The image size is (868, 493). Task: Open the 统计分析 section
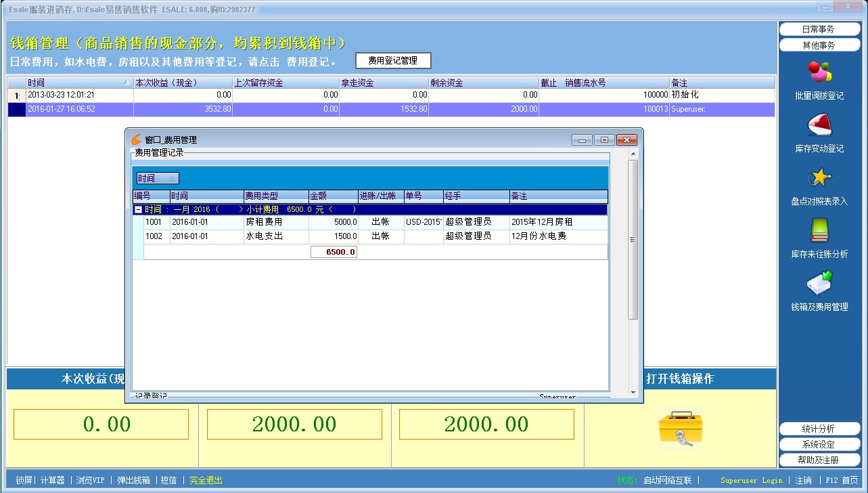819,429
